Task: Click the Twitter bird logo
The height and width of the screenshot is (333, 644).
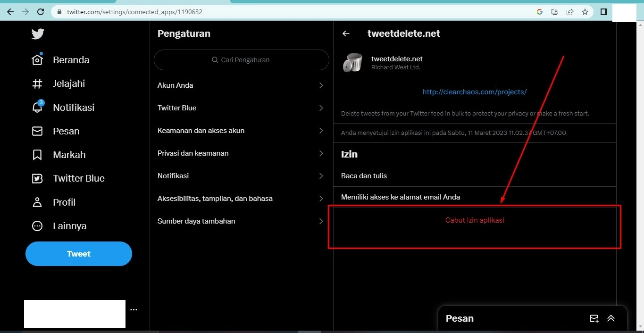Action: (38, 34)
